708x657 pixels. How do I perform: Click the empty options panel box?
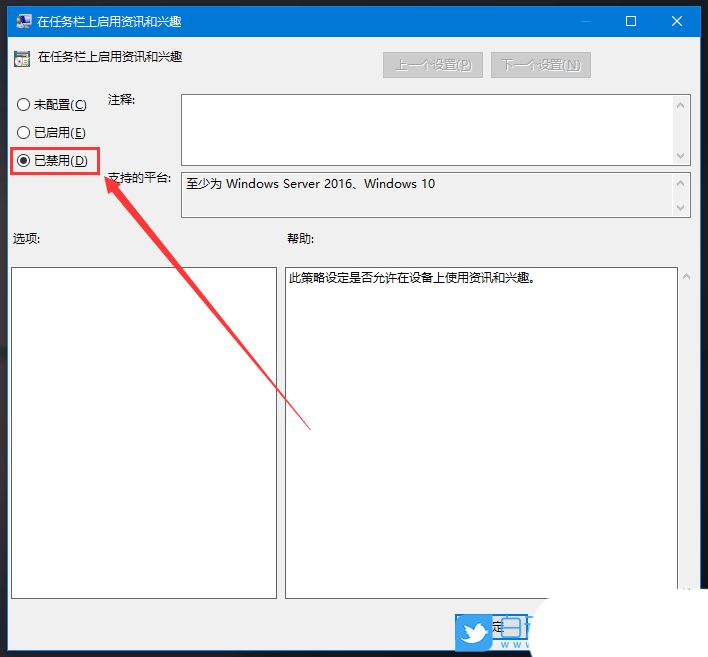144,433
